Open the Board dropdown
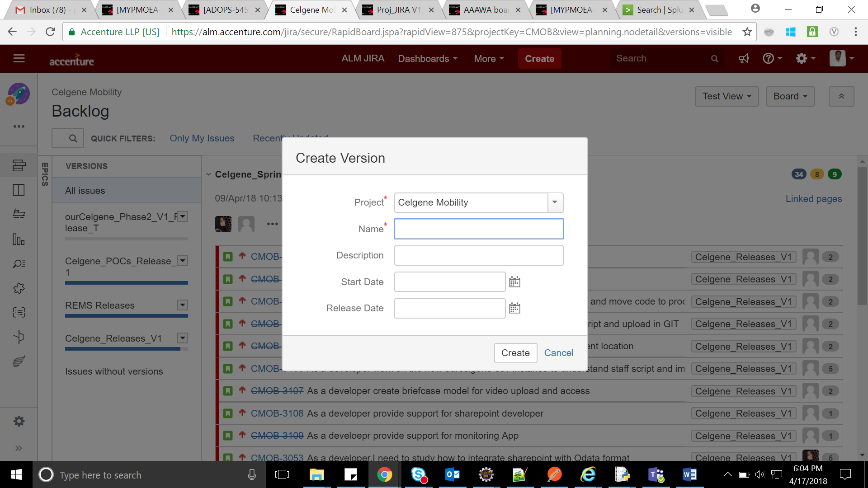The image size is (868, 488). [790, 96]
